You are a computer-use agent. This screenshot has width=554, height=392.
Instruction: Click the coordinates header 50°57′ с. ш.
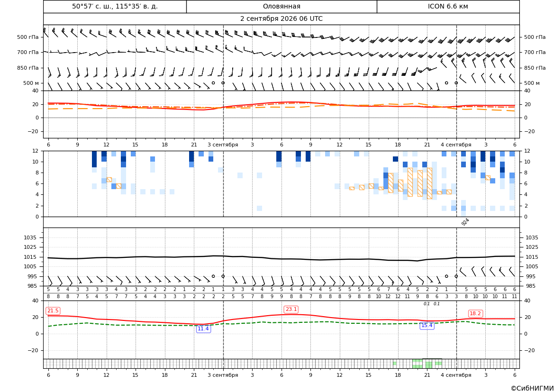coord(115,6)
